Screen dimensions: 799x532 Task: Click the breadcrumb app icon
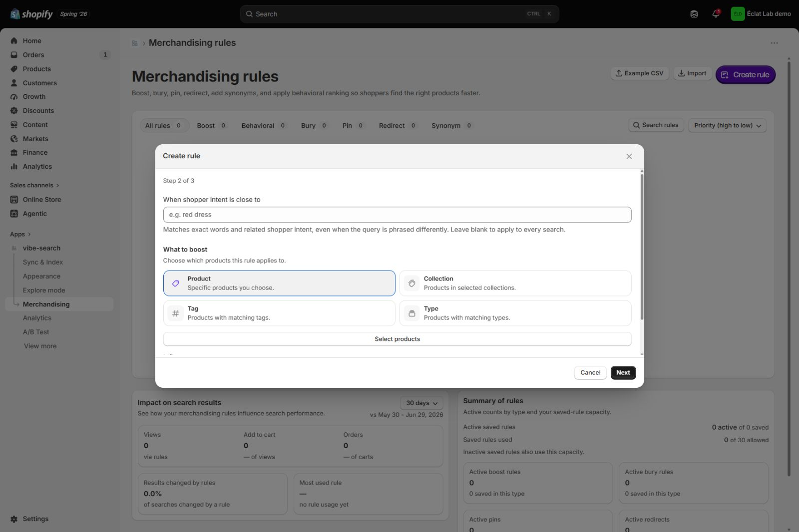tap(135, 43)
